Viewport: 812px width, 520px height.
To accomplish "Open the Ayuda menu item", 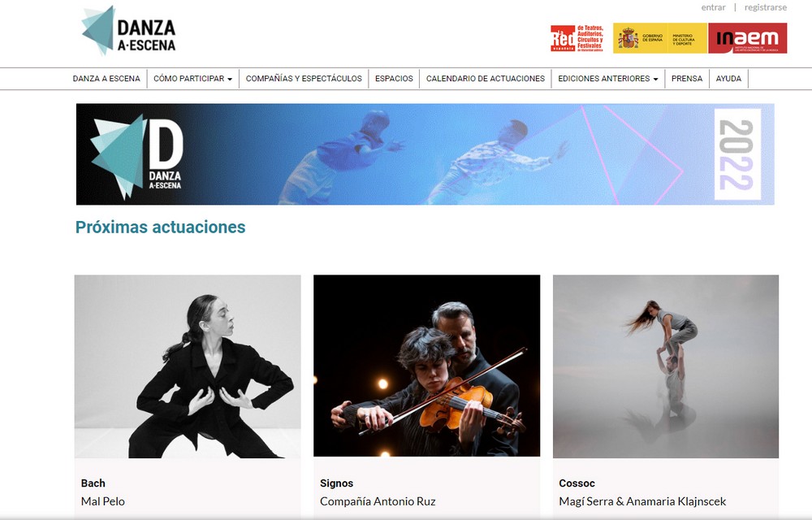I will tap(728, 79).
